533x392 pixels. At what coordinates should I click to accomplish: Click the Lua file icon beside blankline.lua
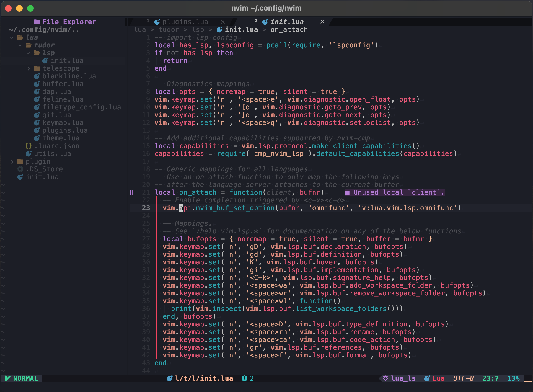[x=37, y=76]
